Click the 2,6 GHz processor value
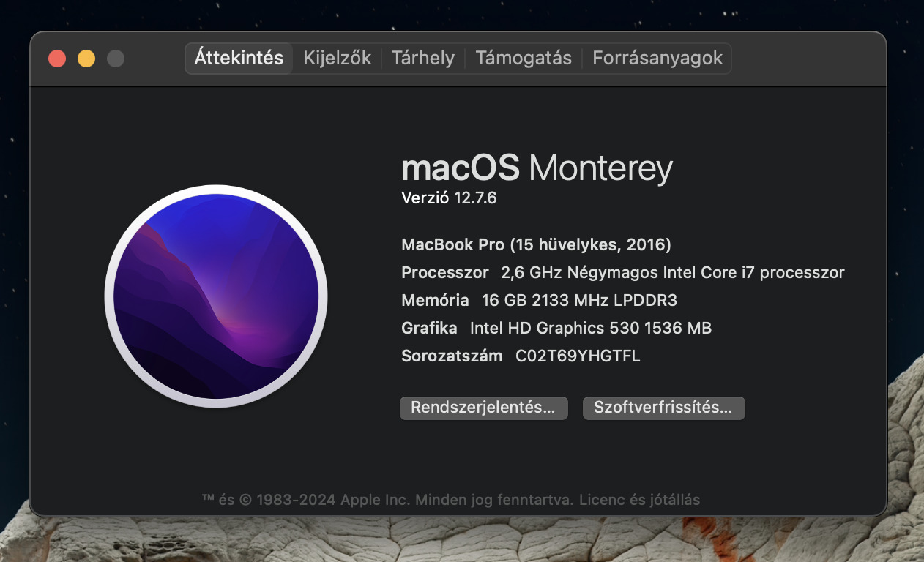This screenshot has height=562, width=924. (x=672, y=273)
